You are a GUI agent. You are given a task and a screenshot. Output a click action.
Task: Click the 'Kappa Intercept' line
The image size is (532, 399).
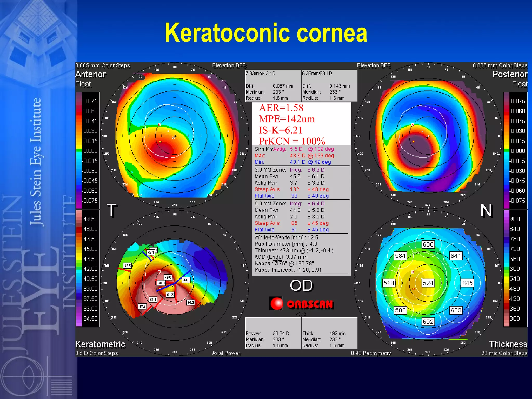288,270
